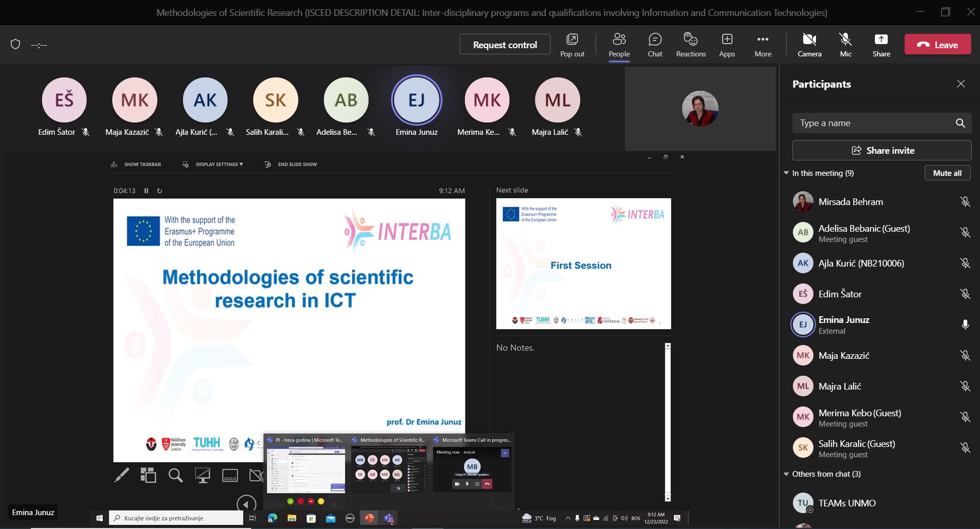
Task: Toggle the Camera on
Action: point(809,45)
